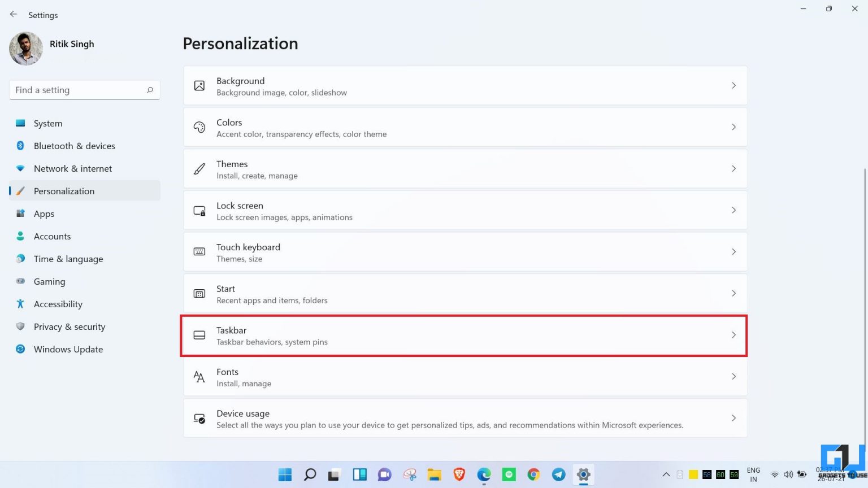Expand hidden system tray icons

[666, 474]
